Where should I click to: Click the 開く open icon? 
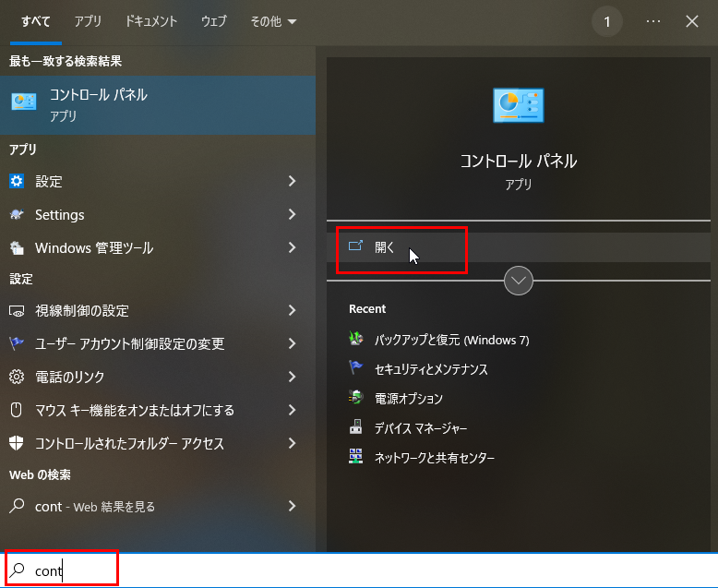[x=355, y=246]
